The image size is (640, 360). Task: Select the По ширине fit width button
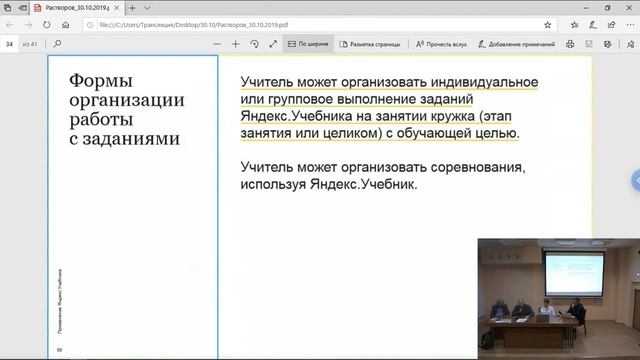tap(308, 44)
